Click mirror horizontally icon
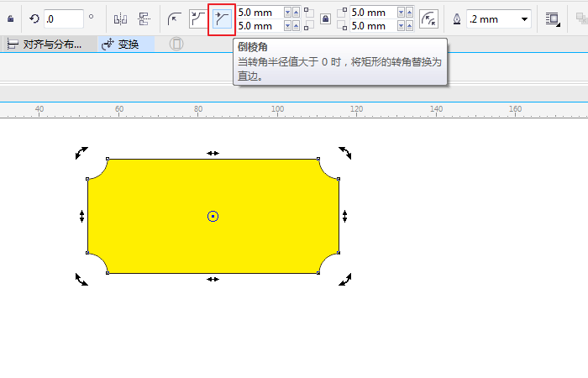 pyautogui.click(x=119, y=18)
